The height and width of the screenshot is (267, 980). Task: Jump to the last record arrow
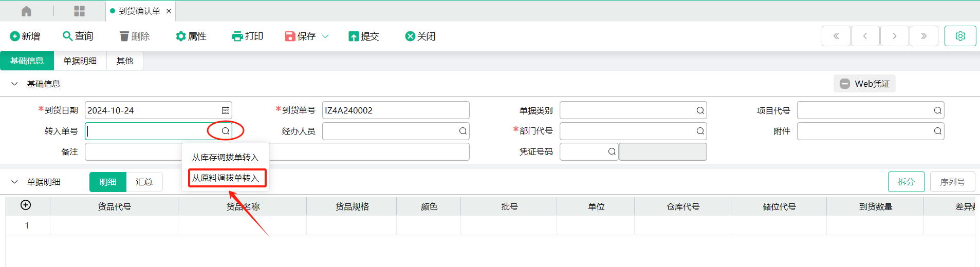click(923, 36)
